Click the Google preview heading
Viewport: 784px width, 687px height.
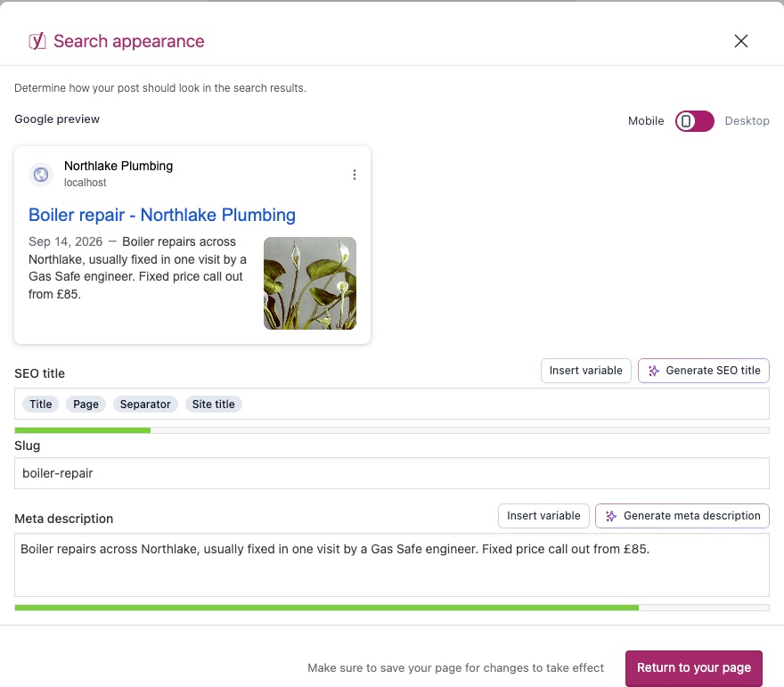(x=57, y=119)
